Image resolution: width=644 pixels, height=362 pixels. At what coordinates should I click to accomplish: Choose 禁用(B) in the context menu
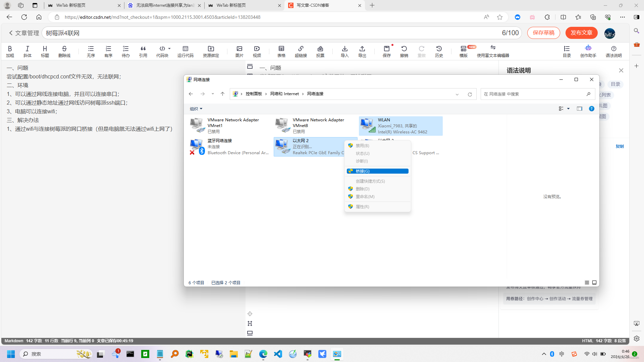point(378,146)
